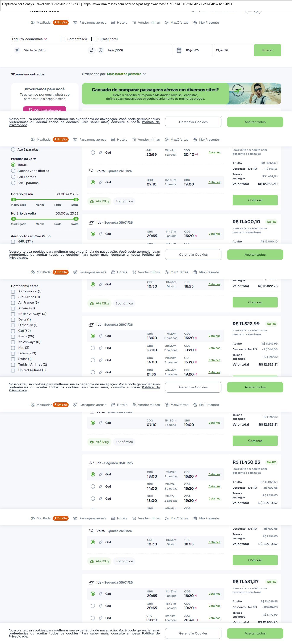This screenshot has width=292, height=644.
Task: Click the airplane icon in São Paulo origin field
Action: (17, 50)
